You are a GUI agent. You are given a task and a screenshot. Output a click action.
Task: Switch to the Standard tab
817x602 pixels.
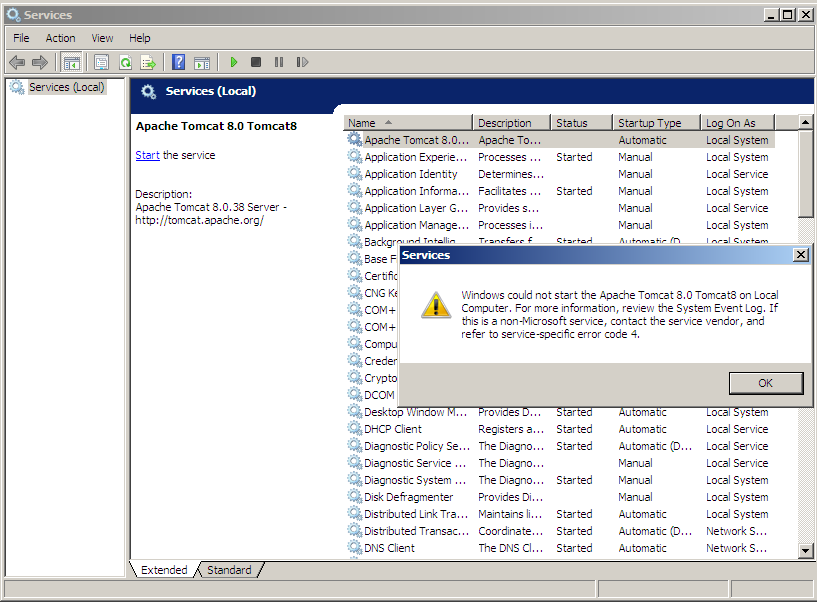pyautogui.click(x=229, y=570)
